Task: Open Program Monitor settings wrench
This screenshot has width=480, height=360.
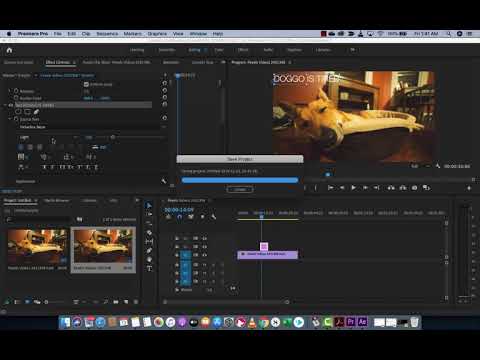Action: pyautogui.click(x=438, y=166)
